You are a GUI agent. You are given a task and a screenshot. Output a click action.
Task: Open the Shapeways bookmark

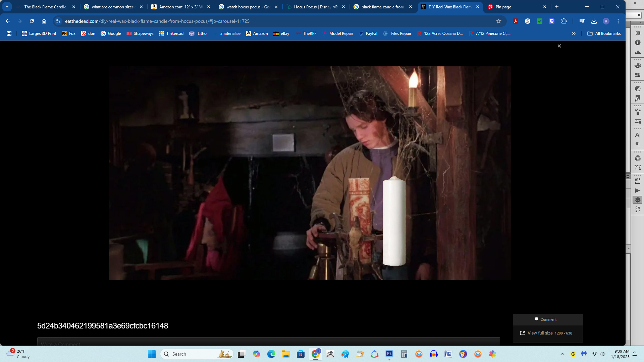(140, 34)
